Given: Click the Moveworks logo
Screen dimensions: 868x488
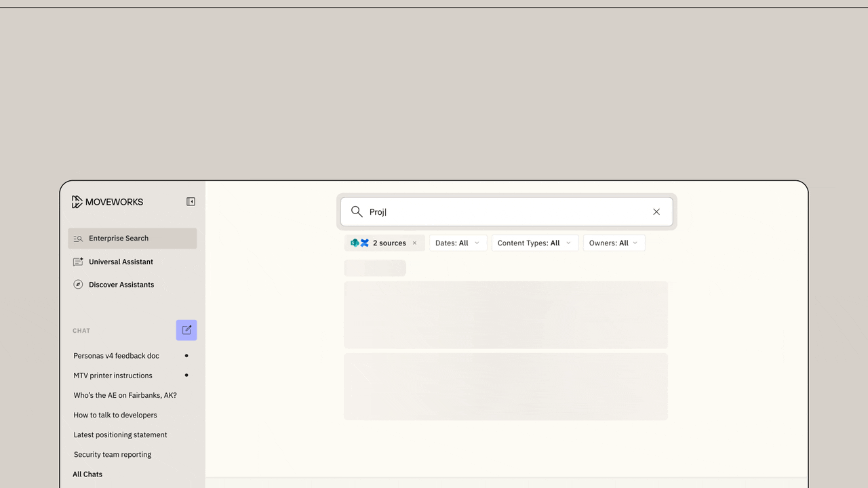Looking at the screenshot, I should [107, 202].
